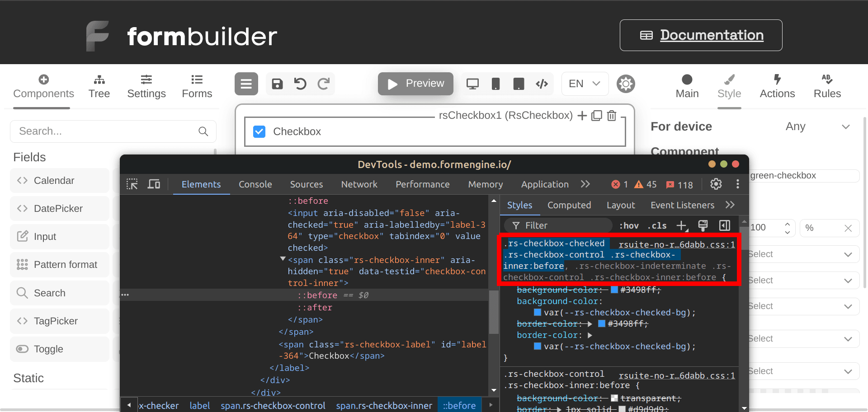Save the form using the save icon

coord(277,84)
